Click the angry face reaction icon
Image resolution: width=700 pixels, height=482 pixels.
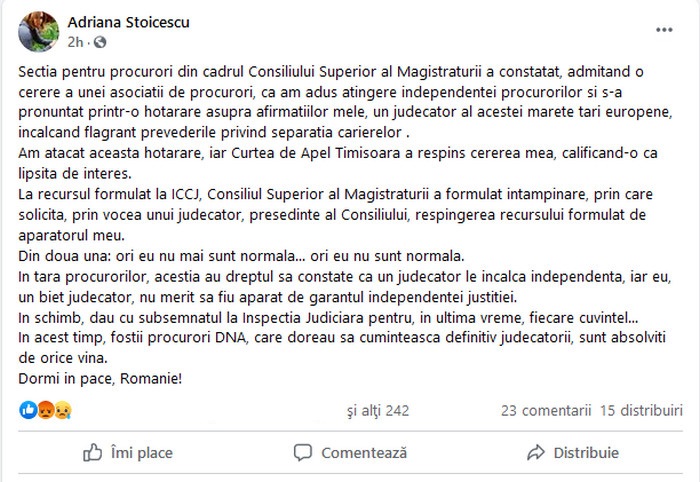click(x=46, y=410)
